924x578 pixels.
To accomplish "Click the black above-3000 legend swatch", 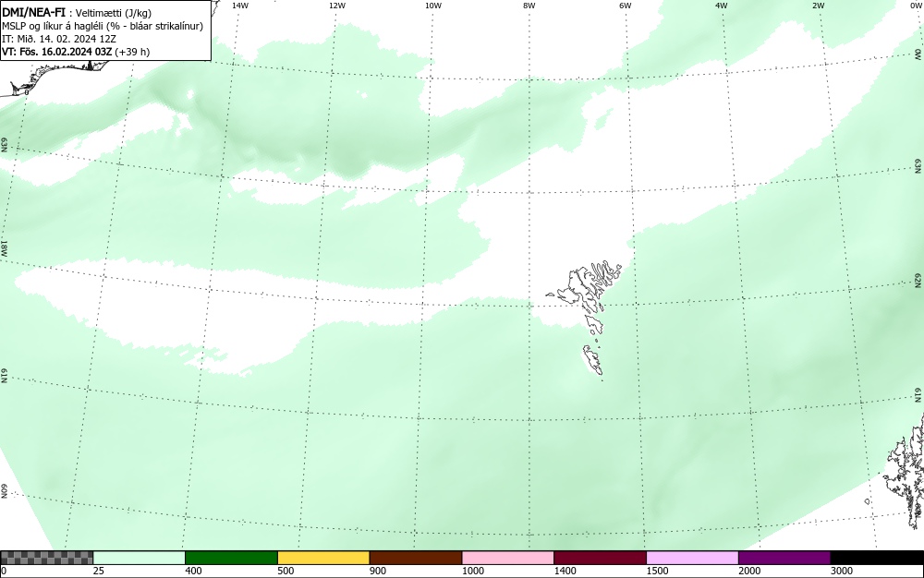I will (x=877, y=558).
